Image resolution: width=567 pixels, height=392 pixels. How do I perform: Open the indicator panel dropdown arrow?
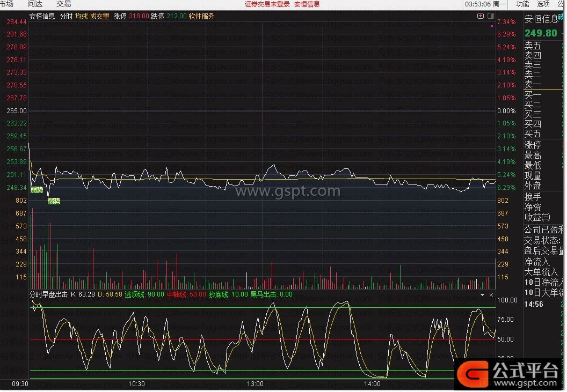click(x=482, y=295)
